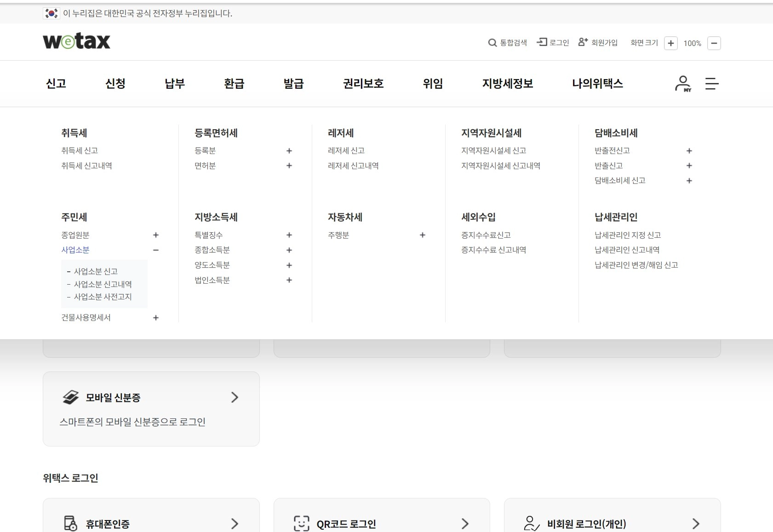Click the 비회원 로그인(개인) person icon
Viewport: 773px width, 532px height.
coord(532,523)
